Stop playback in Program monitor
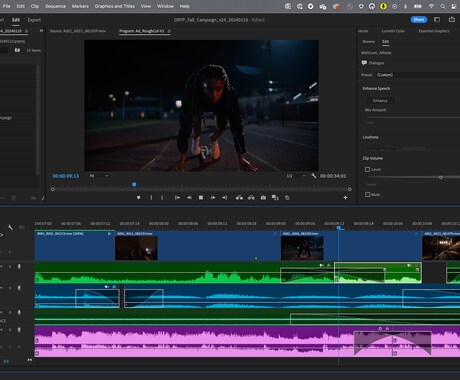460x380 pixels. coord(201,198)
